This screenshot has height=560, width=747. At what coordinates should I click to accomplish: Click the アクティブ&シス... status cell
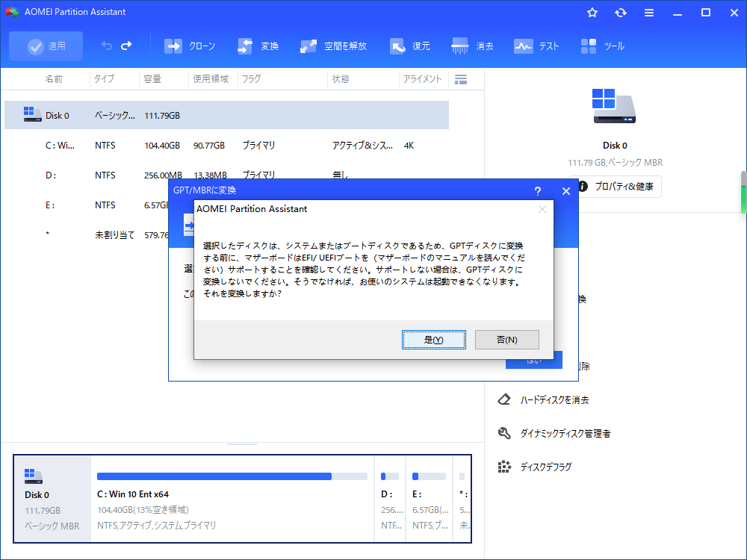click(362, 146)
